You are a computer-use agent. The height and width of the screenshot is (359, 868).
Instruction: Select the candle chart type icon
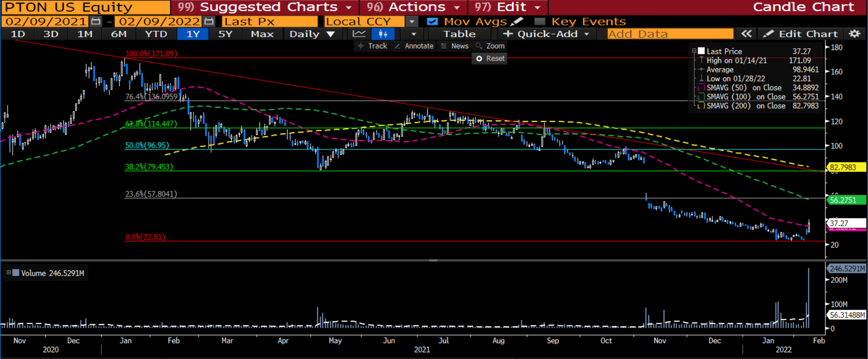point(383,34)
